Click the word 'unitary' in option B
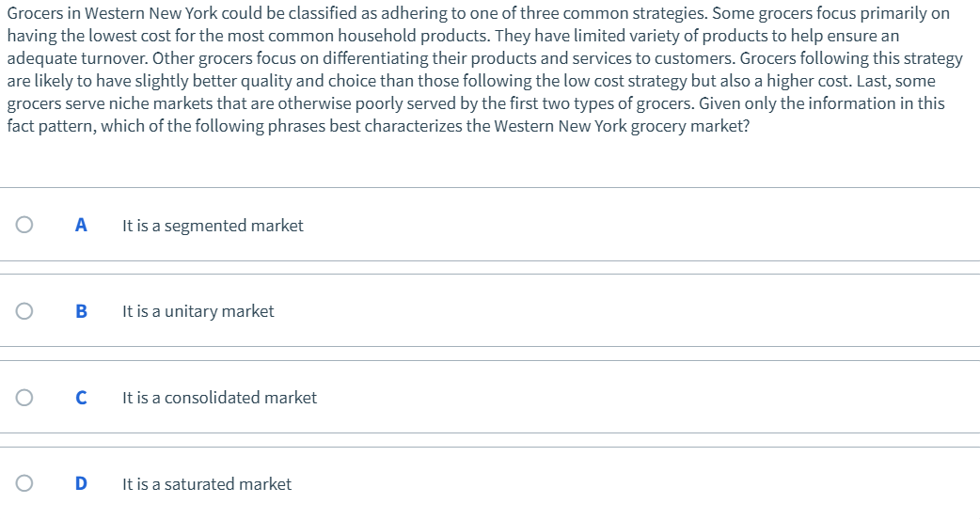Screen dimensions: 980x519 point(192,311)
